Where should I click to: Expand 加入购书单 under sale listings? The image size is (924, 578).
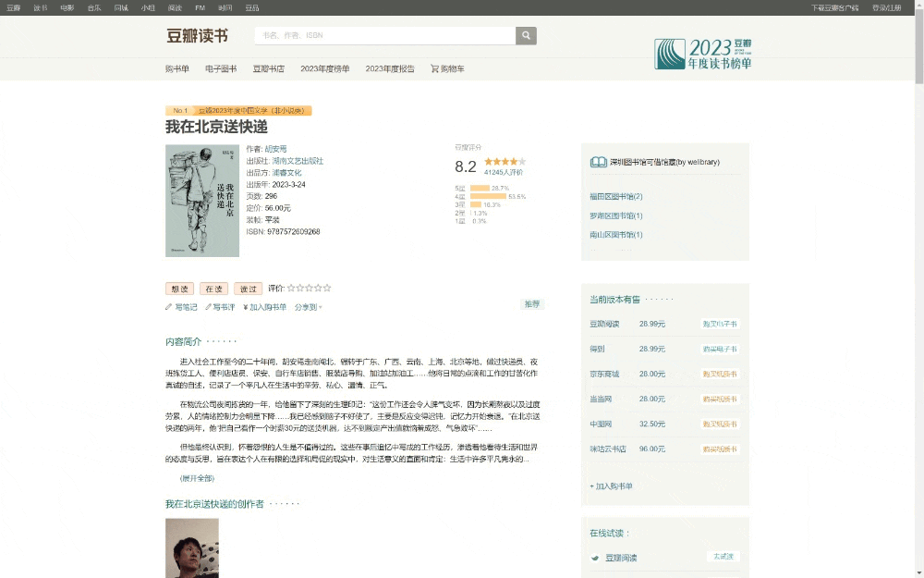(x=611, y=486)
